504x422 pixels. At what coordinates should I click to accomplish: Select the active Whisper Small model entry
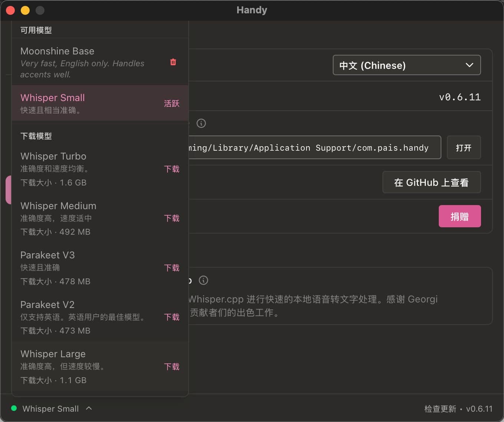point(100,103)
